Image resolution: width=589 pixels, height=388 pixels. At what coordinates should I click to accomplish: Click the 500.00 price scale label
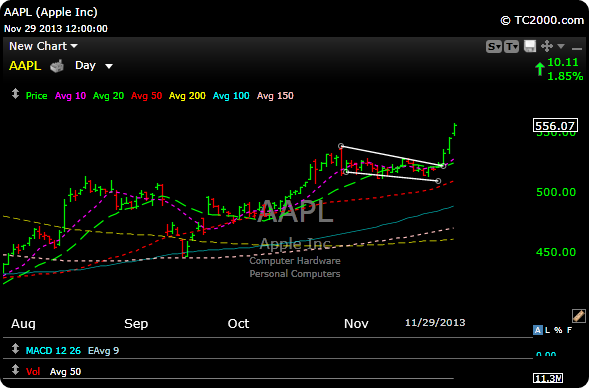pos(556,192)
